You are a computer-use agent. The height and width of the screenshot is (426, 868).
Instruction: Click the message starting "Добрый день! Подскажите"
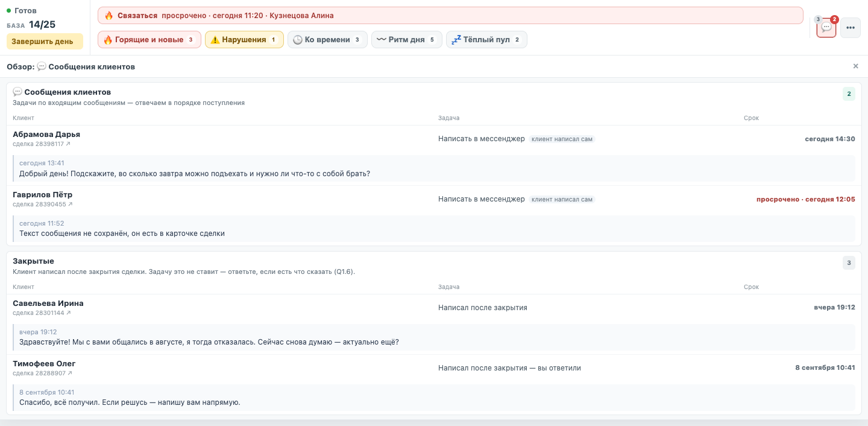(x=195, y=174)
